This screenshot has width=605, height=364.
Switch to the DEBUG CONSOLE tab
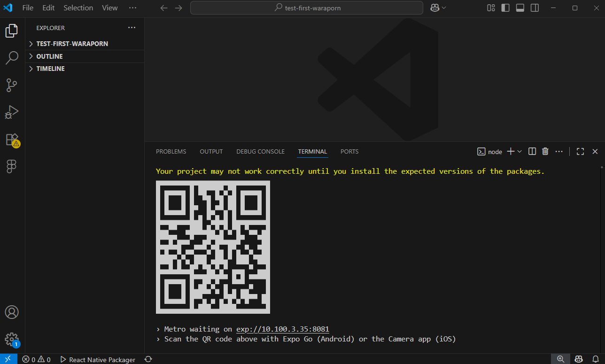(x=260, y=151)
